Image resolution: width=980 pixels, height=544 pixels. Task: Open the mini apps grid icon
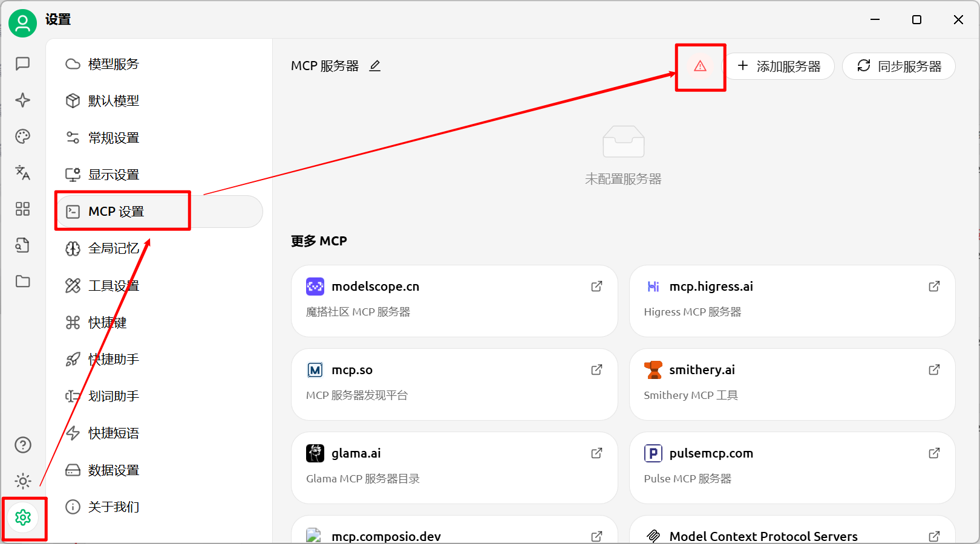point(23,209)
